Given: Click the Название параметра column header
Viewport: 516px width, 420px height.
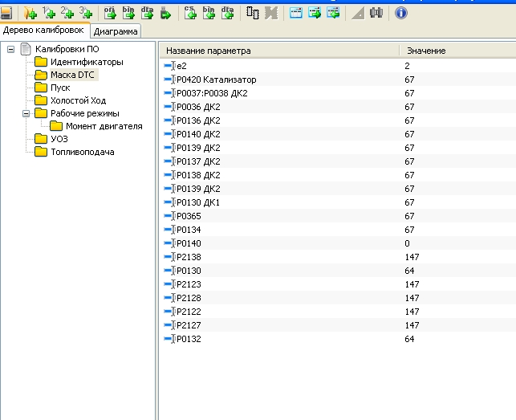Looking at the screenshot, I should click(208, 51).
